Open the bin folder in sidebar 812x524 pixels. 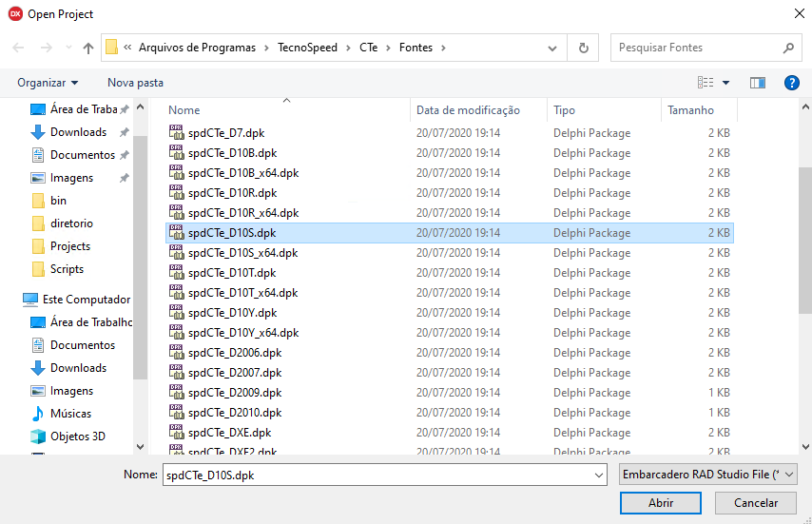point(49,201)
